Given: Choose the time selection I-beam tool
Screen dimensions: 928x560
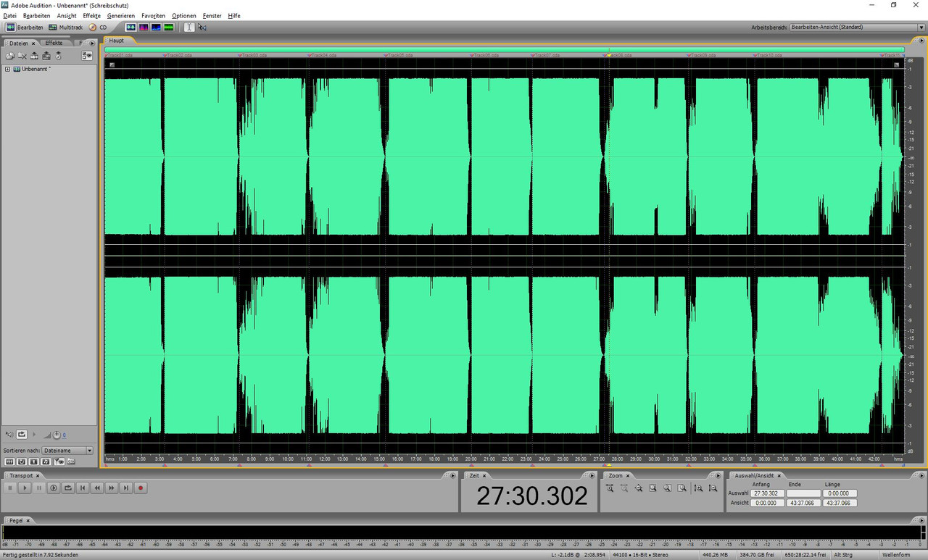Looking at the screenshot, I should tap(189, 27).
